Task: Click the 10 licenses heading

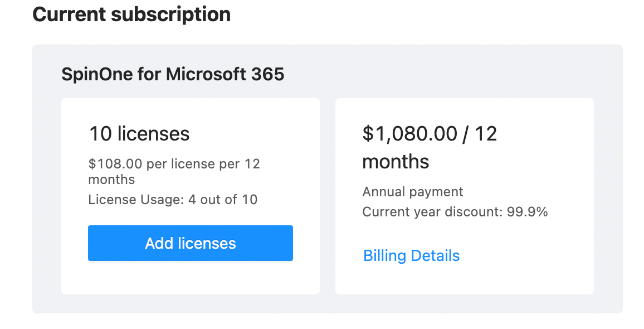Action: 139,134
